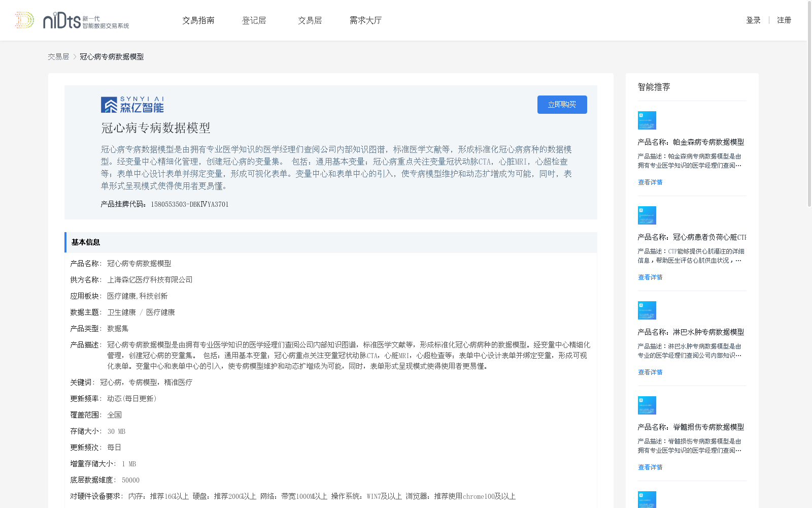812x508 pixels.
Task: Click the 登录 login link
Action: (x=753, y=20)
